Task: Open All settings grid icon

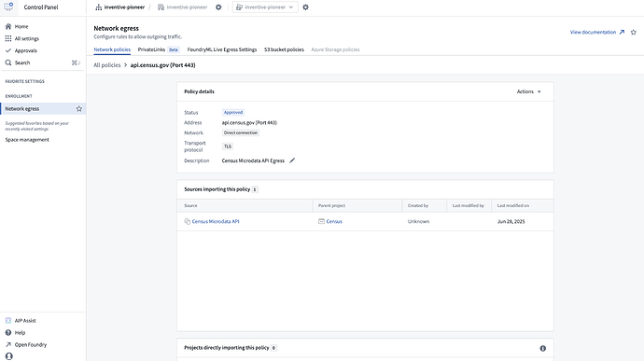Action: pos(8,38)
